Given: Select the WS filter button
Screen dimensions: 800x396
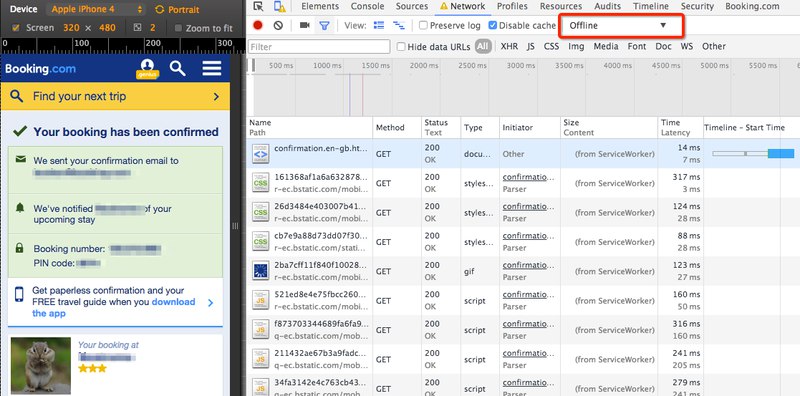Looking at the screenshot, I should coord(687,46).
